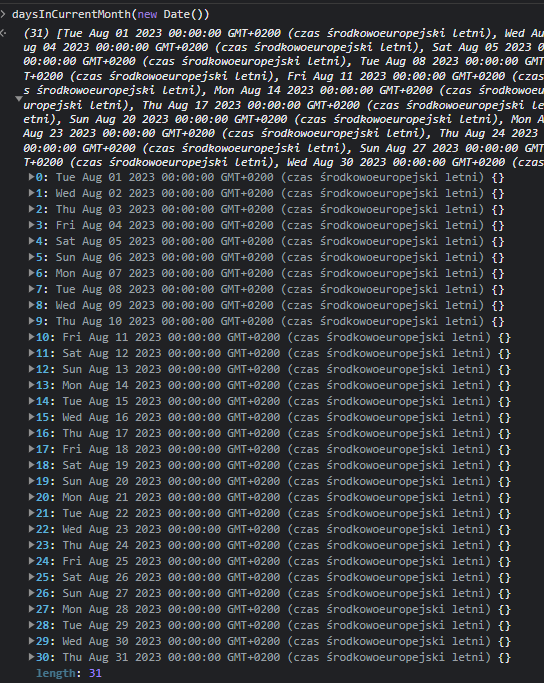Click the console output return arrow icon
This screenshot has height=683, width=544.
pos(3,33)
